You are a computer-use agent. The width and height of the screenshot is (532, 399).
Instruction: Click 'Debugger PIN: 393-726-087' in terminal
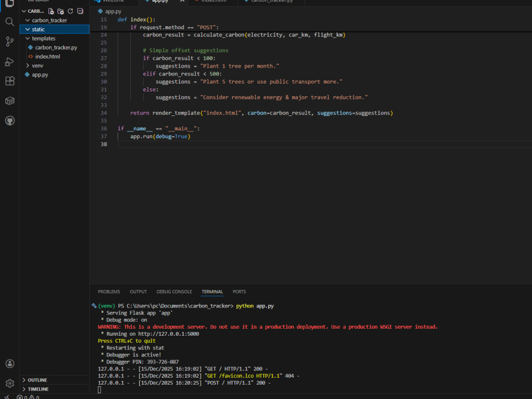click(143, 362)
